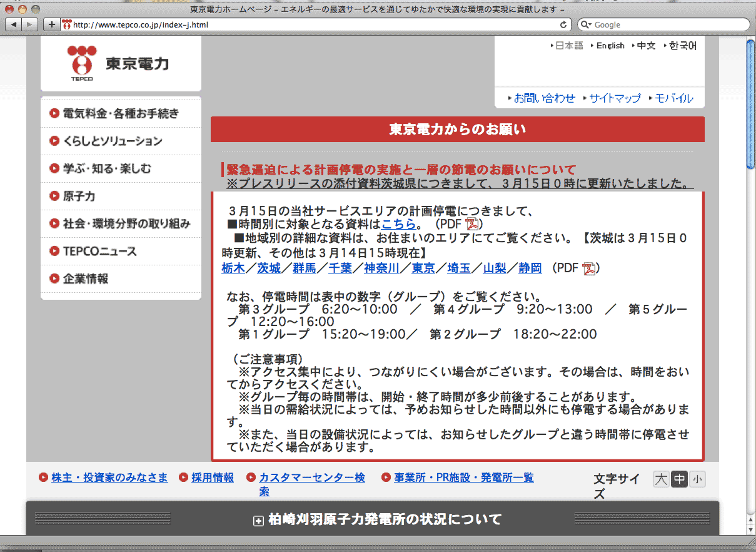Click the TEPCO favicon in address bar
This screenshot has height=552, width=756.
point(67,25)
